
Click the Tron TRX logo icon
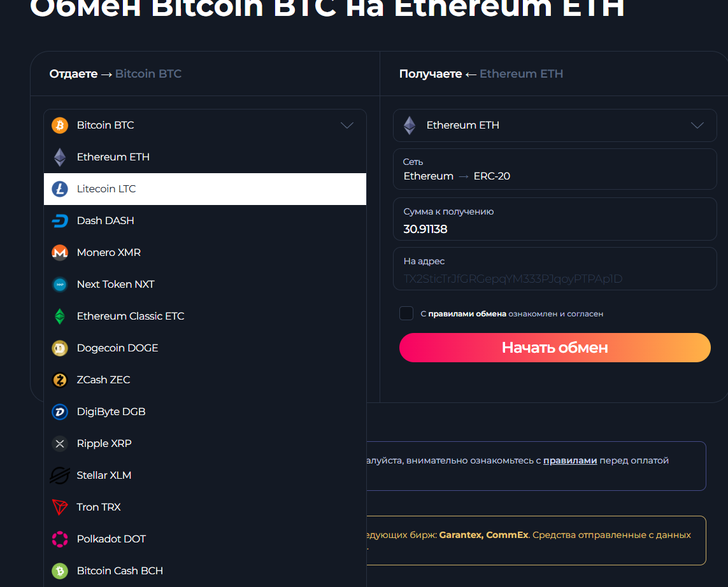pos(60,507)
